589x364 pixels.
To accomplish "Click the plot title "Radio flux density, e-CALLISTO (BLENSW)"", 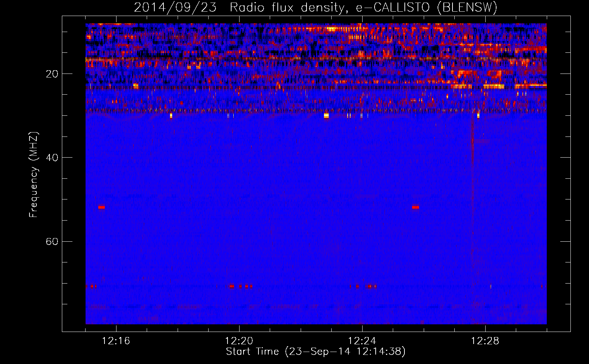I will pyautogui.click(x=363, y=8).
